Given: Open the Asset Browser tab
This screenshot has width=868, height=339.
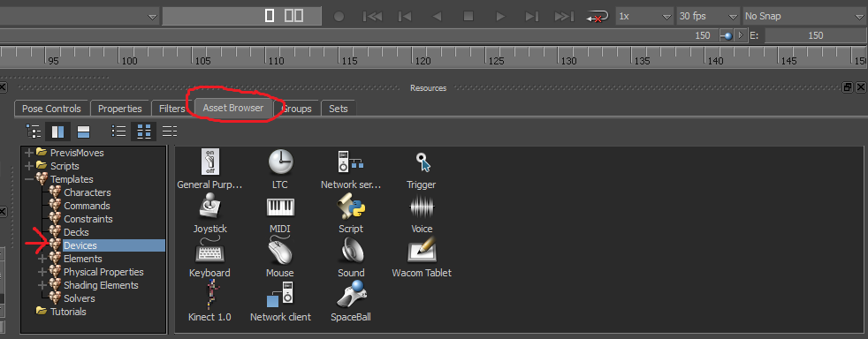Looking at the screenshot, I should 233,108.
